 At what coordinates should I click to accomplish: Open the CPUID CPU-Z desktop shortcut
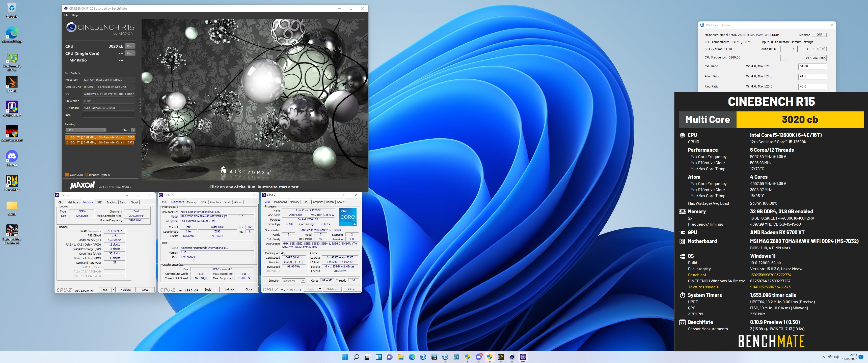pyautogui.click(x=12, y=109)
